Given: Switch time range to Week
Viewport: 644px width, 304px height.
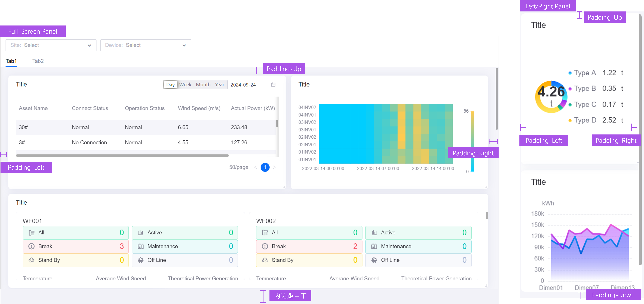Looking at the screenshot, I should pos(185,85).
